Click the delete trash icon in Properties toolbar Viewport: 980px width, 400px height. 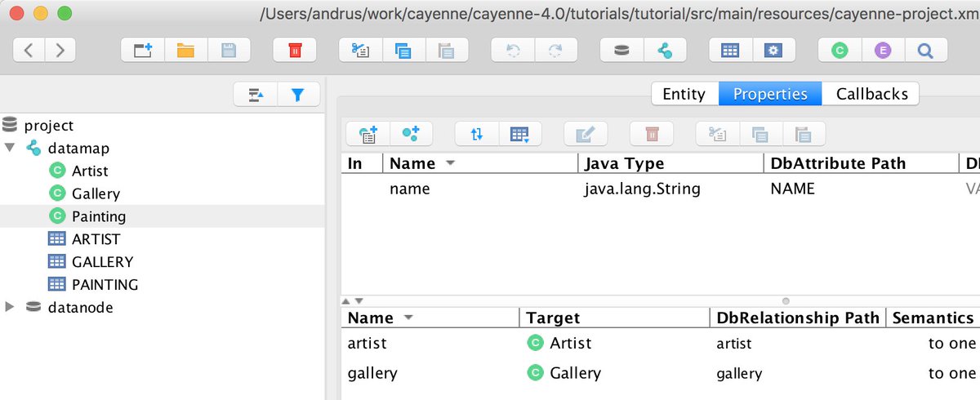651,134
